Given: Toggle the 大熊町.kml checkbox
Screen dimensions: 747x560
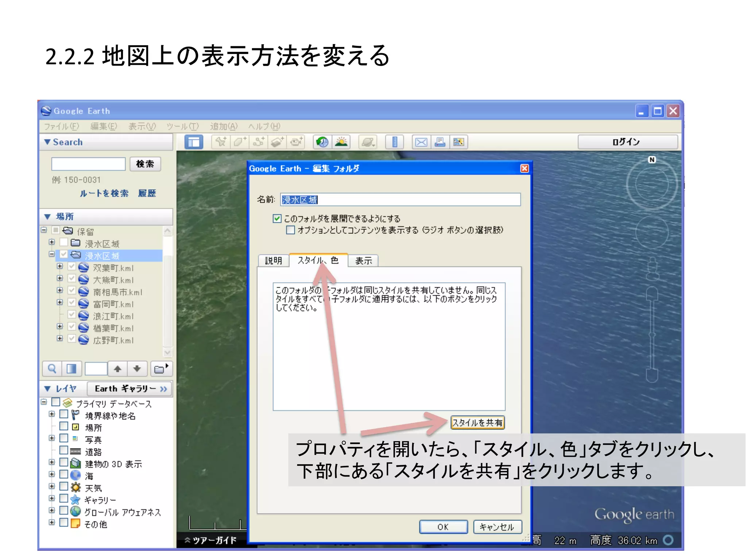Looking at the screenshot, I should [x=72, y=279].
